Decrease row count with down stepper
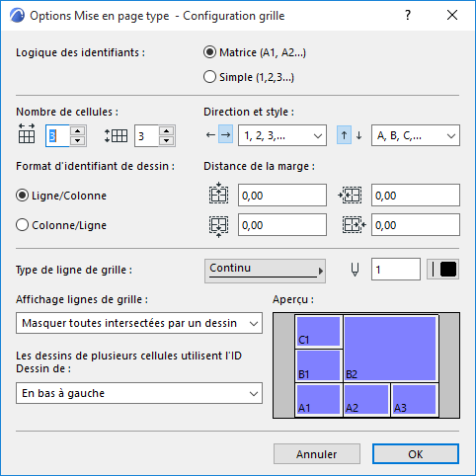Screen dimensions: 476x476 167,140
